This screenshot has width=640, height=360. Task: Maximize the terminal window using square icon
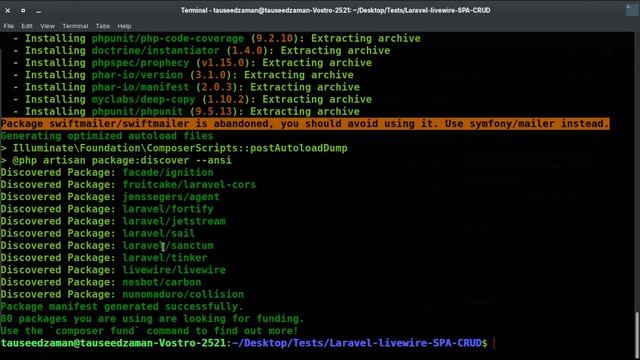[23, 11]
